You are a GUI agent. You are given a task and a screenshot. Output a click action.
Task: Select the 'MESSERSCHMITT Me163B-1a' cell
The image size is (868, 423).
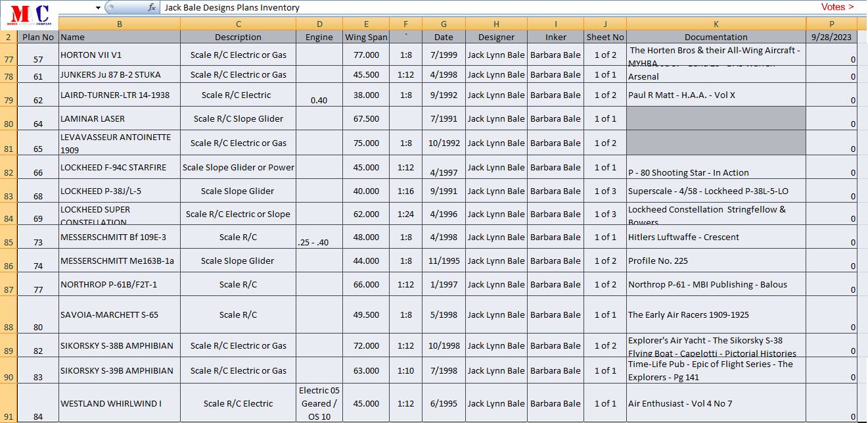pos(120,261)
